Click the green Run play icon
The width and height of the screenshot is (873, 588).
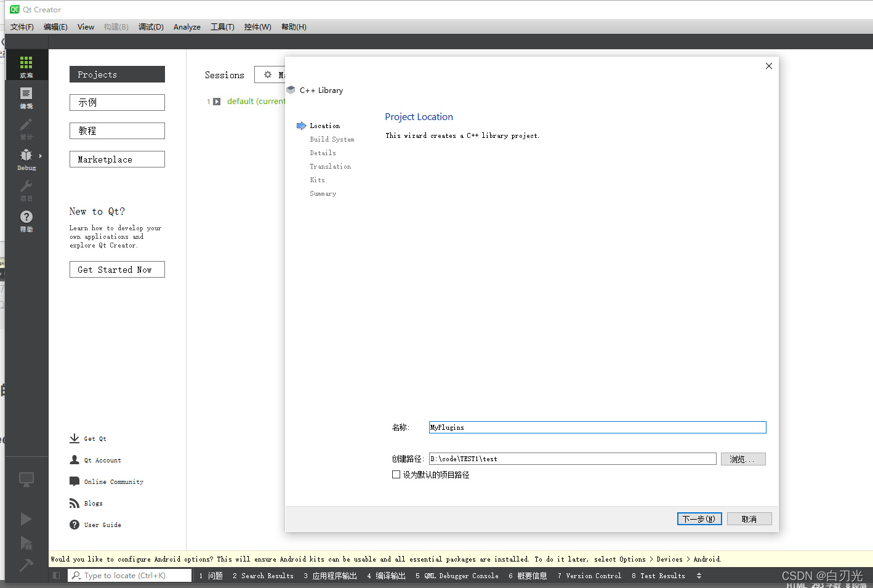point(26,519)
